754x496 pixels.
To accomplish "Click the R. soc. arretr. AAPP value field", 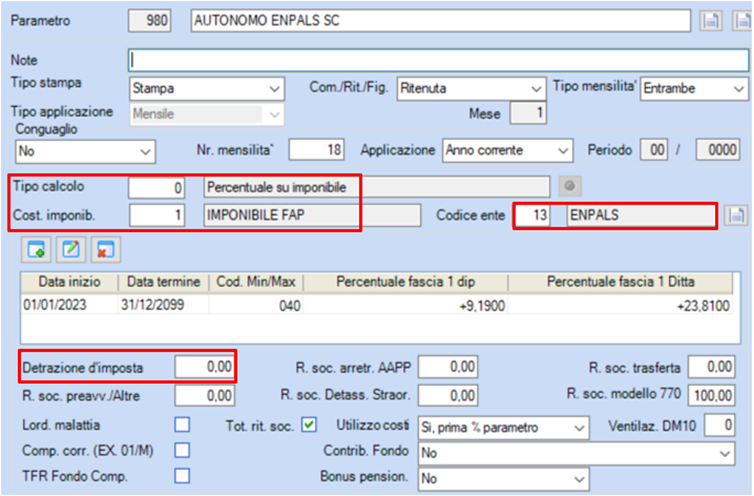I will (x=448, y=367).
